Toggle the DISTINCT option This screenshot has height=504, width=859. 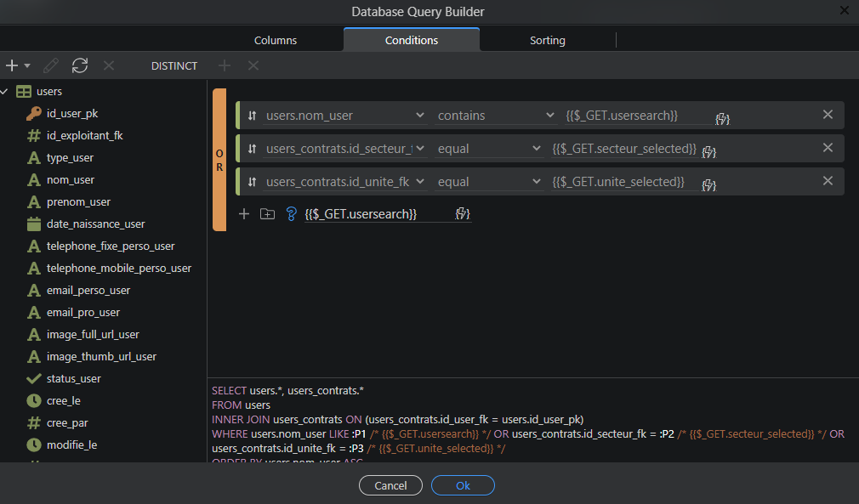(174, 65)
